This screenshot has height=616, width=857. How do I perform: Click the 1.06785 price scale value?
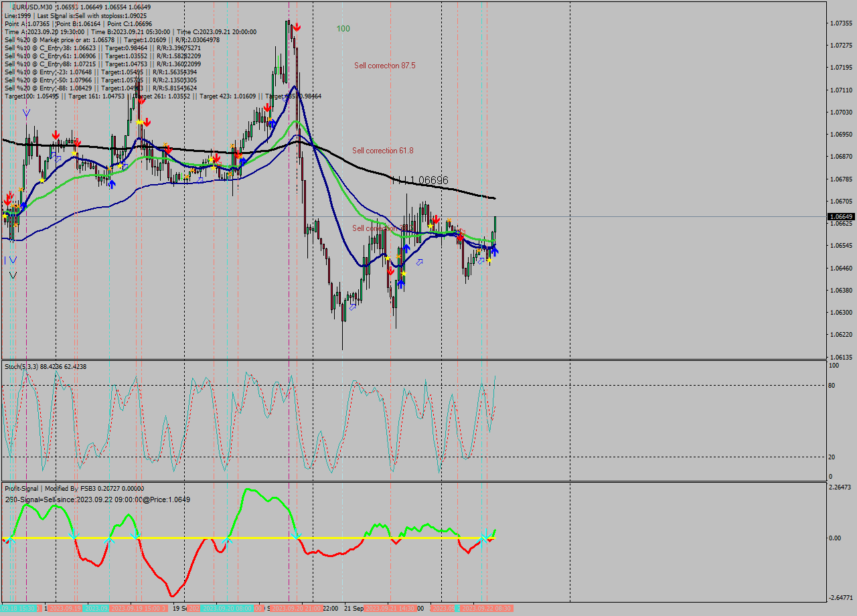(840, 179)
